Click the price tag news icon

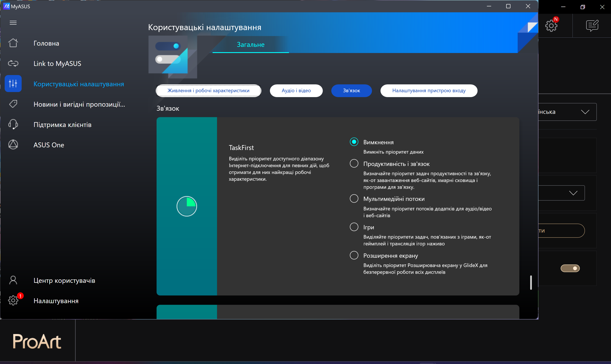[13, 104]
